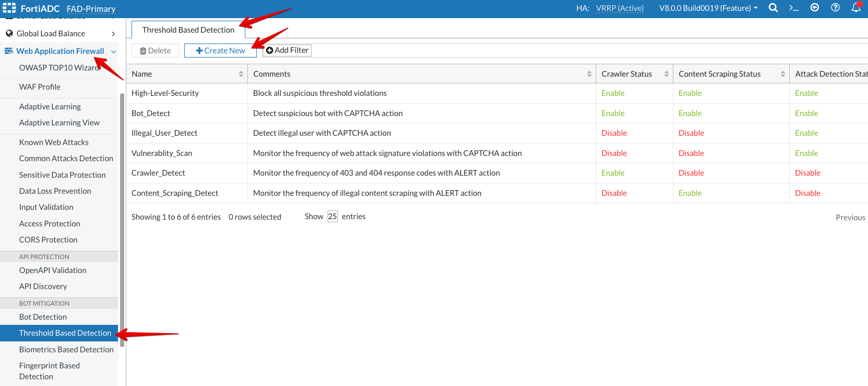Click the circled left-arrow icon in header
The image size is (868, 386).
815,8
